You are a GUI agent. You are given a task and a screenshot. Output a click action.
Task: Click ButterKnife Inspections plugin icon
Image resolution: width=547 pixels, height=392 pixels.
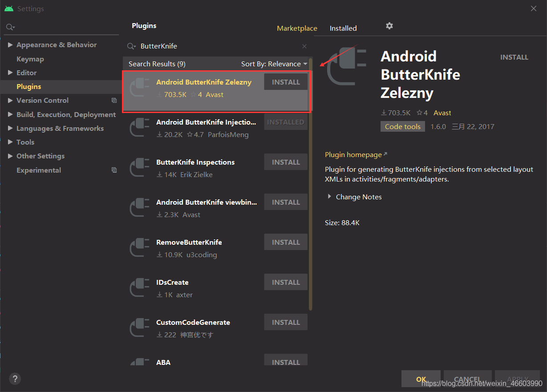[x=139, y=168]
